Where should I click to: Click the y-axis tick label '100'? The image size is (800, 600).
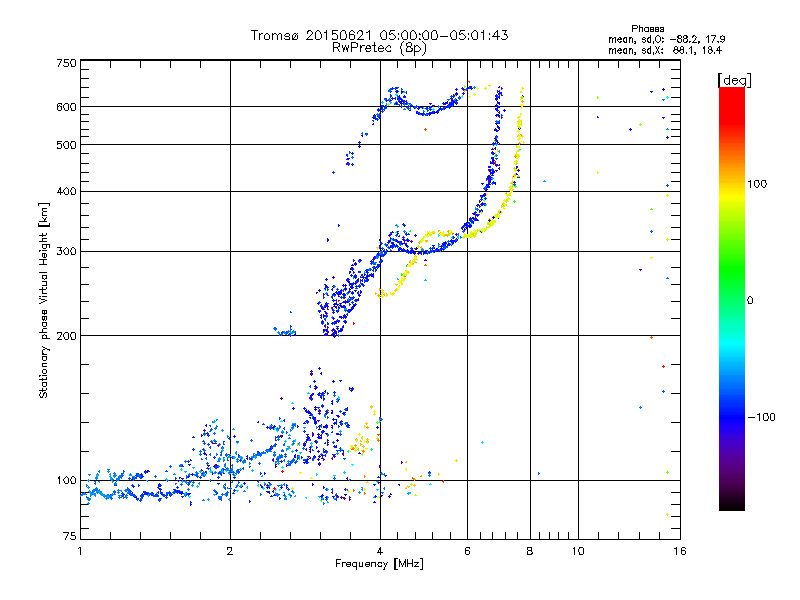pos(66,481)
